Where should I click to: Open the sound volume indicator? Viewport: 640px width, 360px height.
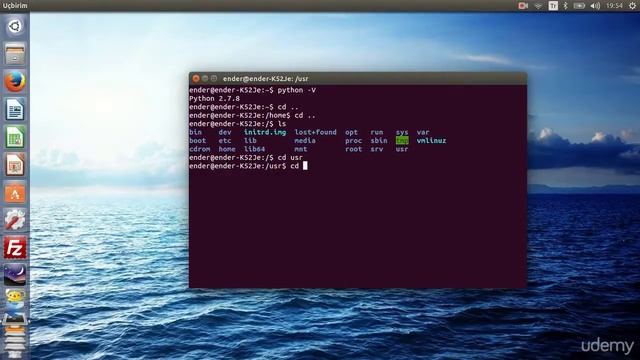point(595,6)
